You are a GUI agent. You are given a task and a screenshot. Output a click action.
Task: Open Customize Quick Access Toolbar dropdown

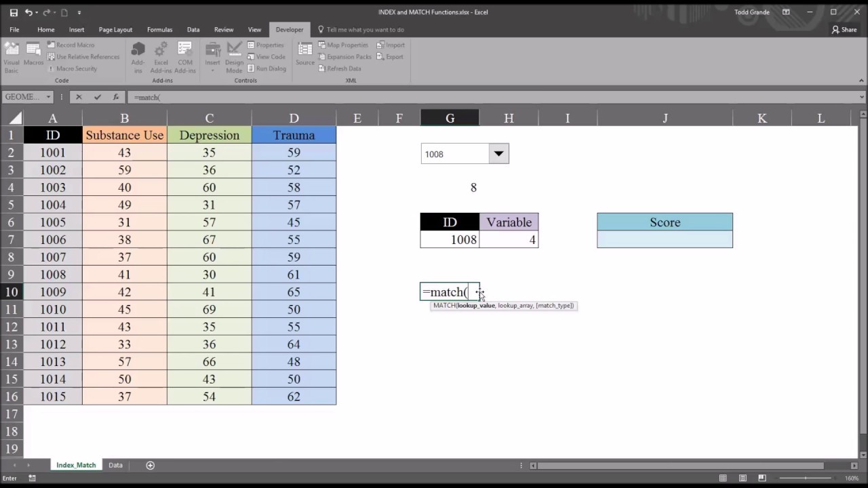tap(79, 12)
